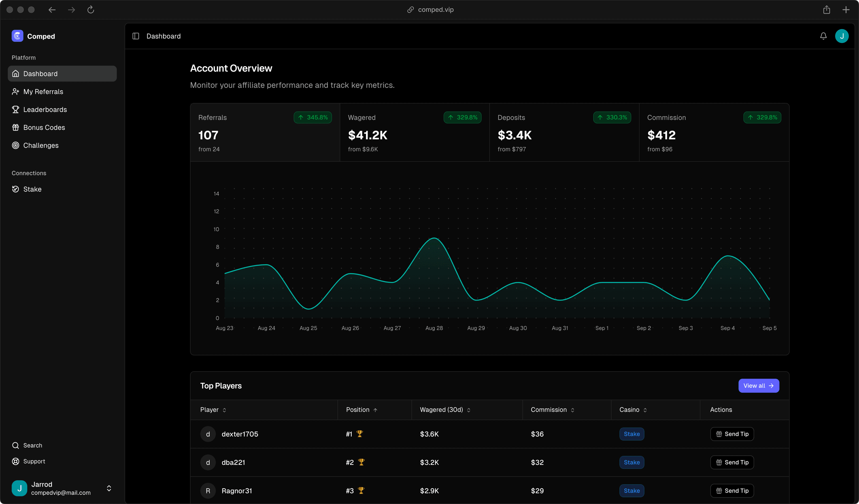Open My Referrals page

(43, 92)
